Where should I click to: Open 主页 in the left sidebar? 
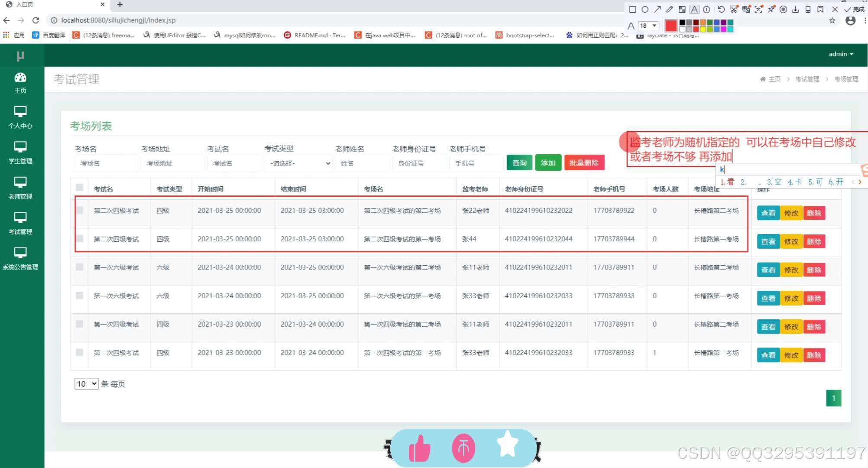point(20,83)
